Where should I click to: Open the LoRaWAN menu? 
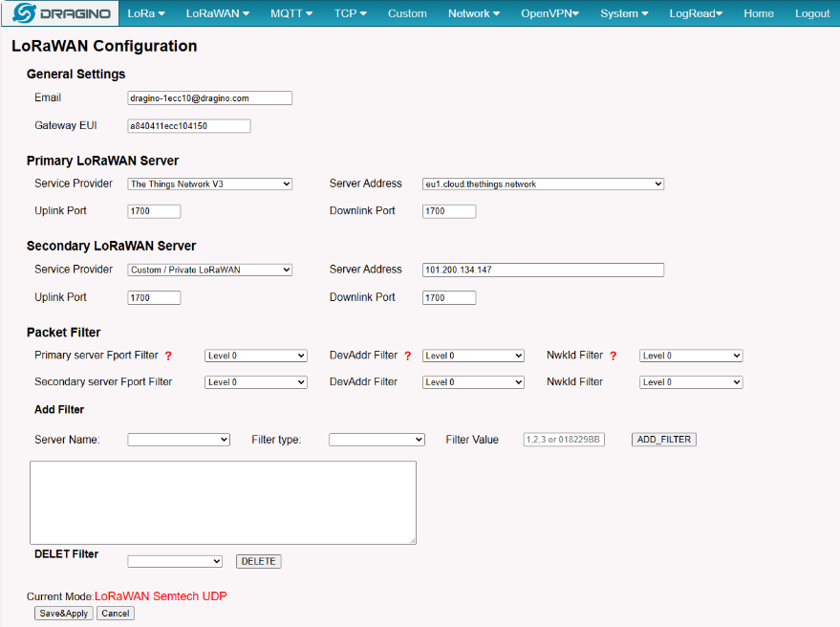click(218, 13)
